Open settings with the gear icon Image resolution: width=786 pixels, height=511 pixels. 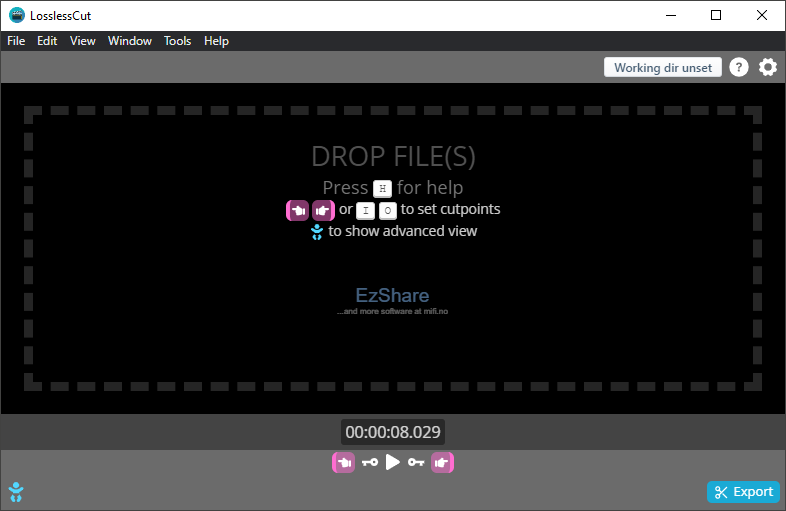(767, 67)
